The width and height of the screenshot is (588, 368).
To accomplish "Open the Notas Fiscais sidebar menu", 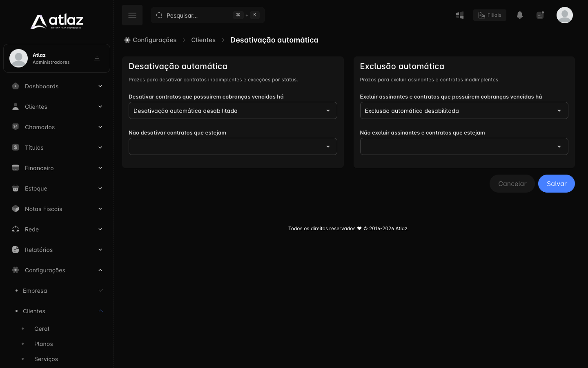I will [57, 209].
